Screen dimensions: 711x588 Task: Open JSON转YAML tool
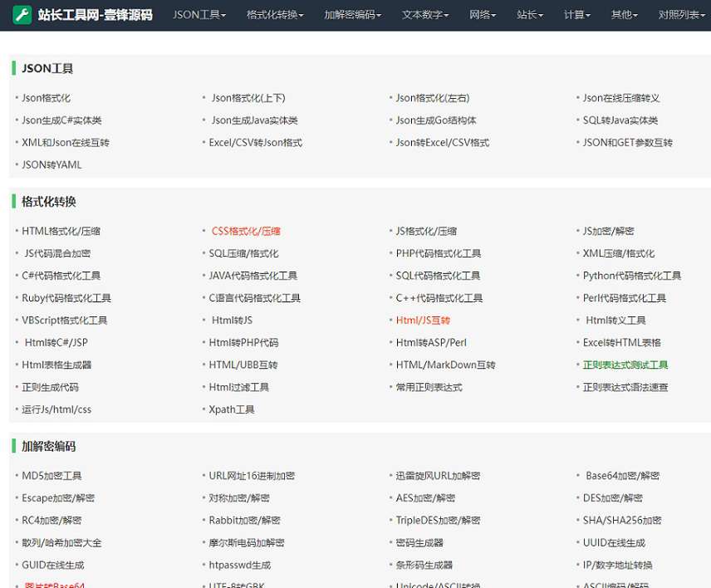point(51,164)
